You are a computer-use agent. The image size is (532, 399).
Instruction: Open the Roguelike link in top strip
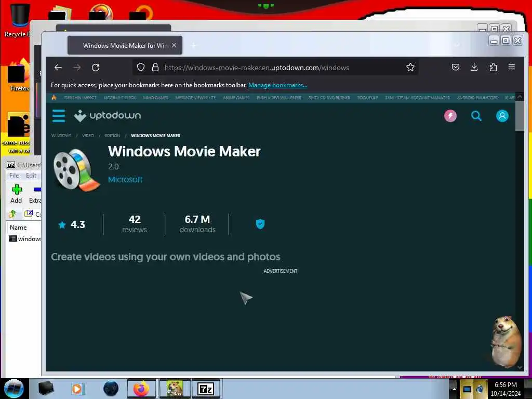point(368,98)
